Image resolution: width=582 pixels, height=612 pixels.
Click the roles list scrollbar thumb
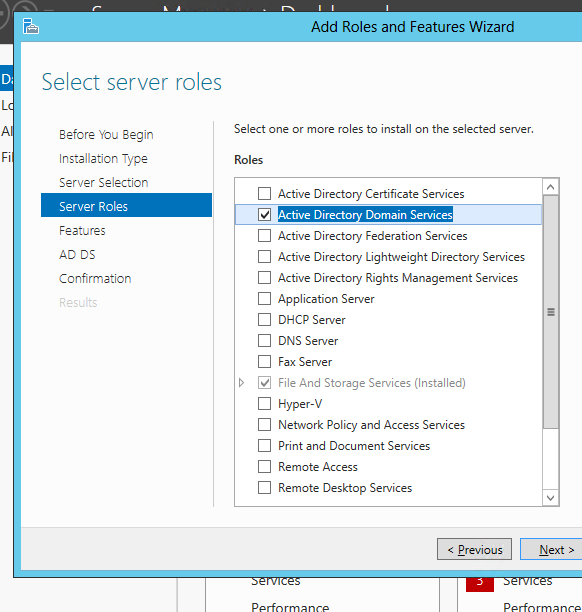click(551, 312)
